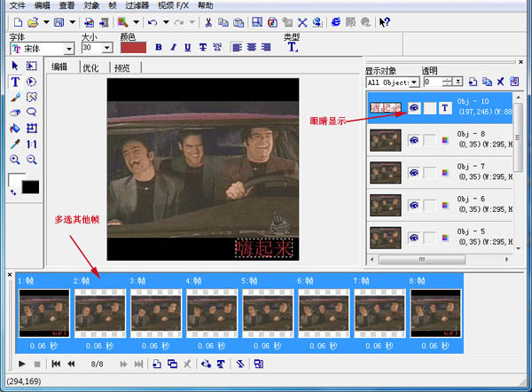This screenshot has height=392, width=532.
Task: Toggle Underline text formatting
Action: 188,47
